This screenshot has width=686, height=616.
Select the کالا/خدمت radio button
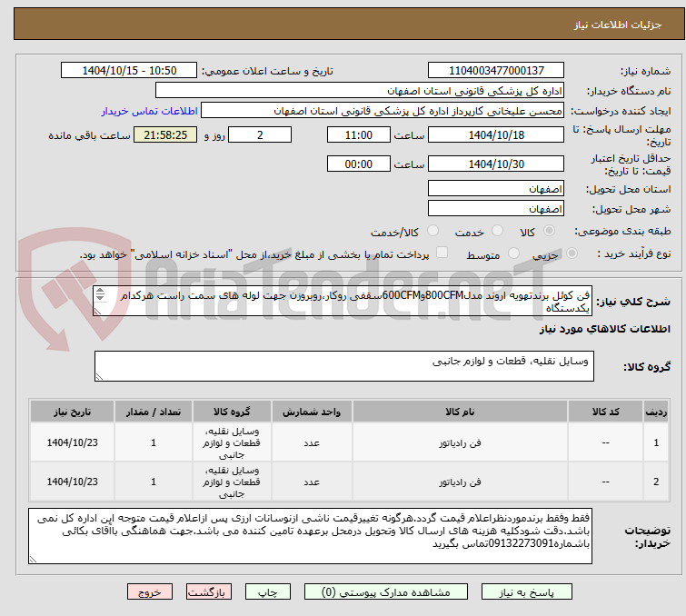pos(432,231)
